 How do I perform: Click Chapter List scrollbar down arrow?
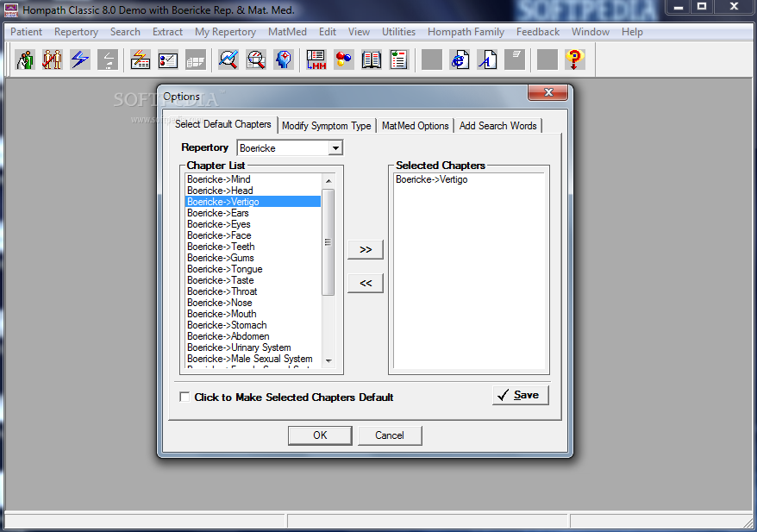click(x=328, y=360)
